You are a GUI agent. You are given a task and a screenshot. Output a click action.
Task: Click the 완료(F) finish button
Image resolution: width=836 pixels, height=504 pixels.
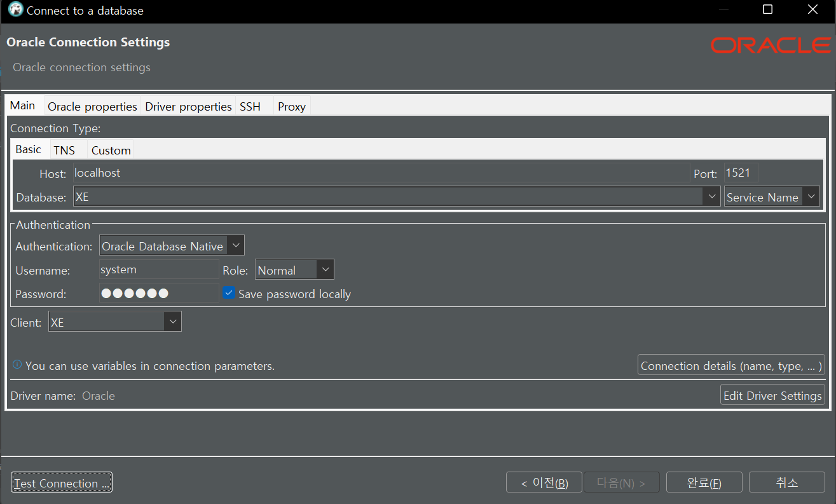(x=704, y=482)
